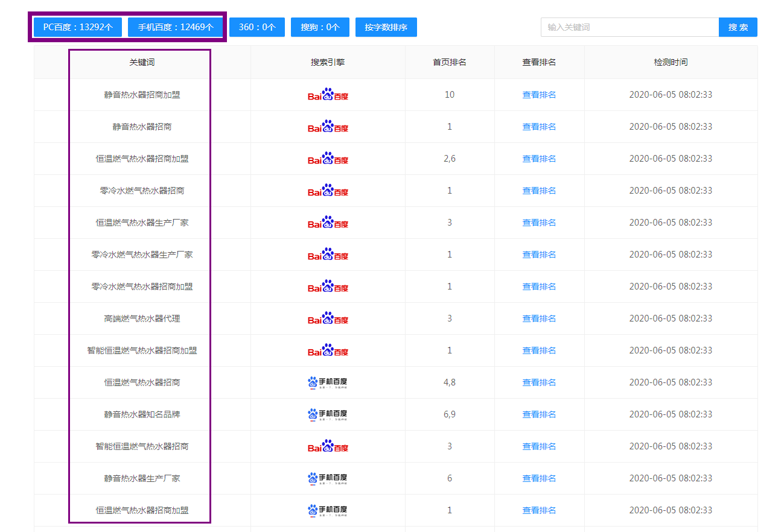Open 查看排名 for 高端燃气热水器代理
The height and width of the screenshot is (532, 784).
pos(539,318)
